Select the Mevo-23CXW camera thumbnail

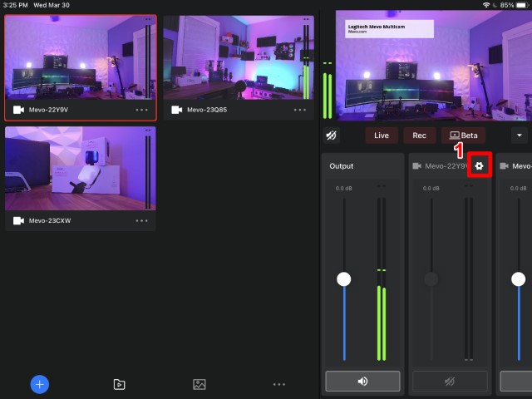tap(80, 169)
